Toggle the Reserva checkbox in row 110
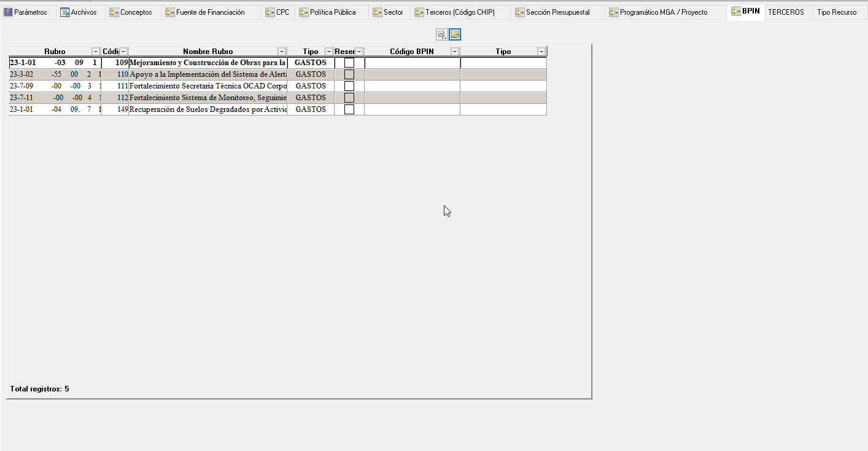The width and height of the screenshot is (868, 451). click(x=349, y=74)
